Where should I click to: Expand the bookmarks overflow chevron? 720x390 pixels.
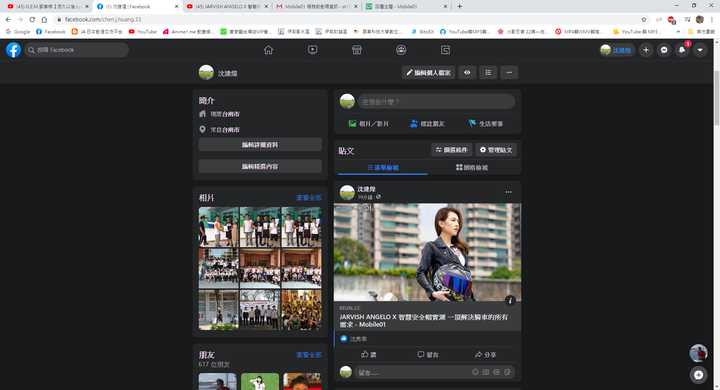(678, 32)
